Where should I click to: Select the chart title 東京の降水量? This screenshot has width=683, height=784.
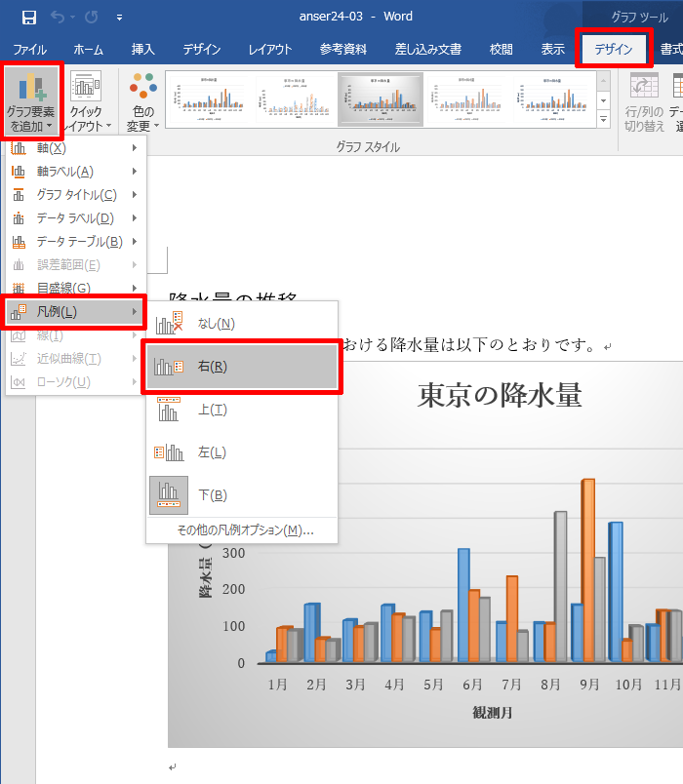[500, 395]
